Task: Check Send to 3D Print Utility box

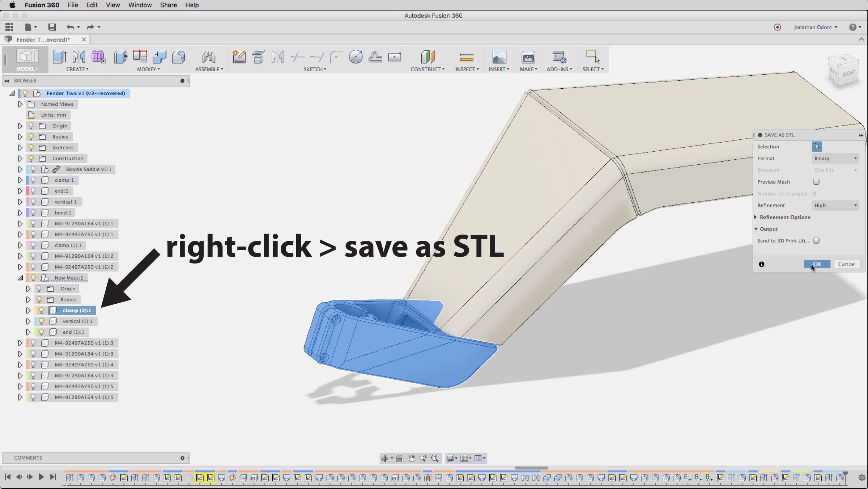Action: (x=816, y=241)
